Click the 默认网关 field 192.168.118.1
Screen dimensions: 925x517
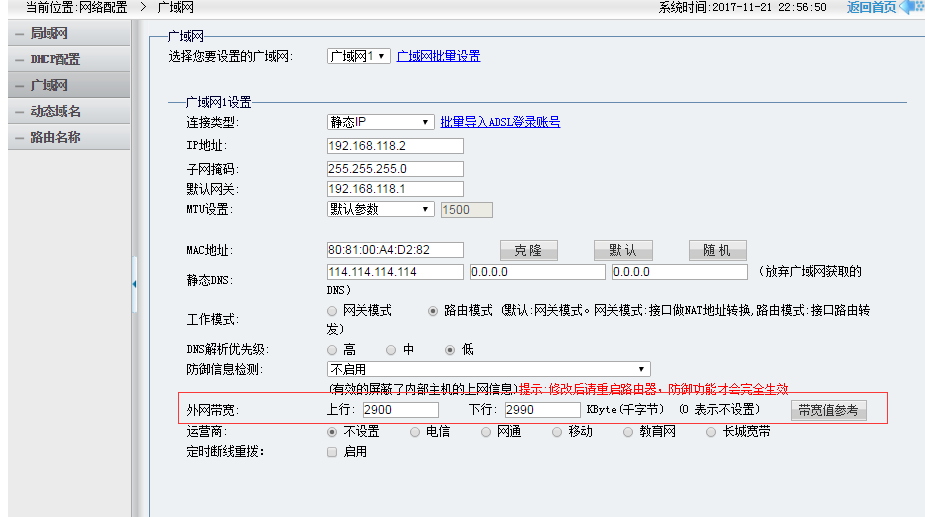(395, 189)
